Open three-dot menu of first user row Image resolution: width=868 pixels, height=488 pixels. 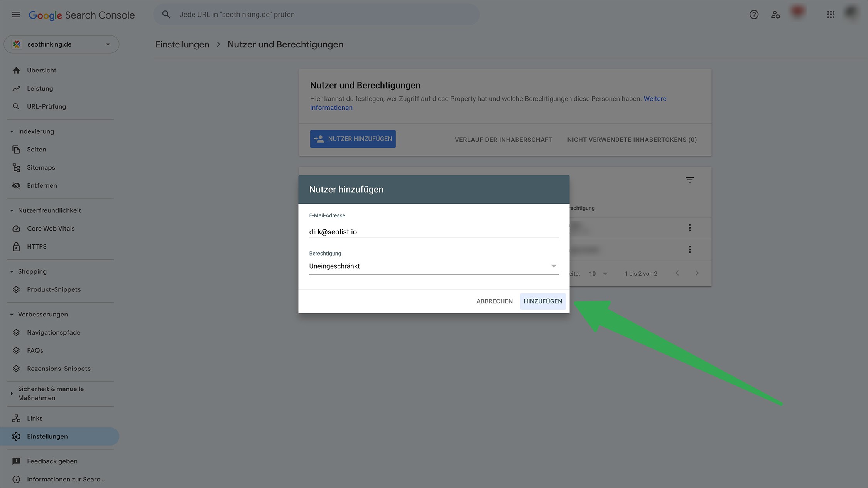point(690,228)
